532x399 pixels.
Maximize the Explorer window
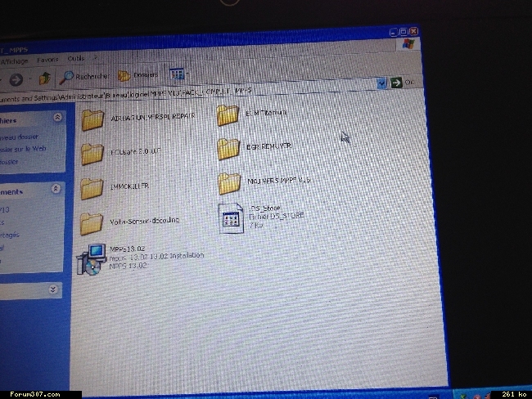coord(404,32)
